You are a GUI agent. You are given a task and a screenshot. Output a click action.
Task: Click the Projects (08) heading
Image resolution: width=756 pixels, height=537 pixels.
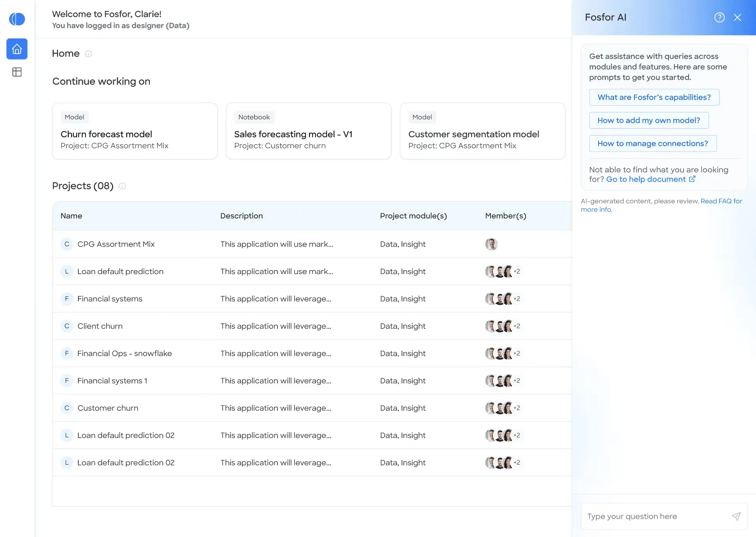pos(83,186)
